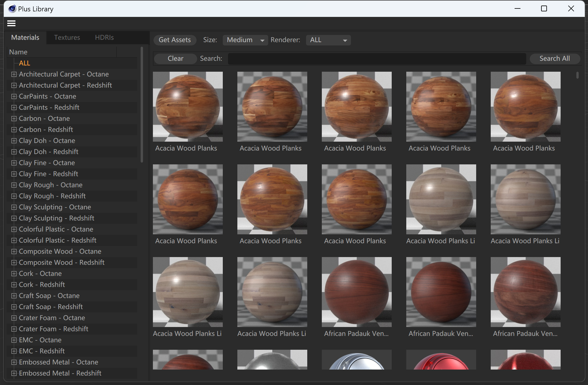
Task: Click the Clear button
Action: [x=175, y=59]
